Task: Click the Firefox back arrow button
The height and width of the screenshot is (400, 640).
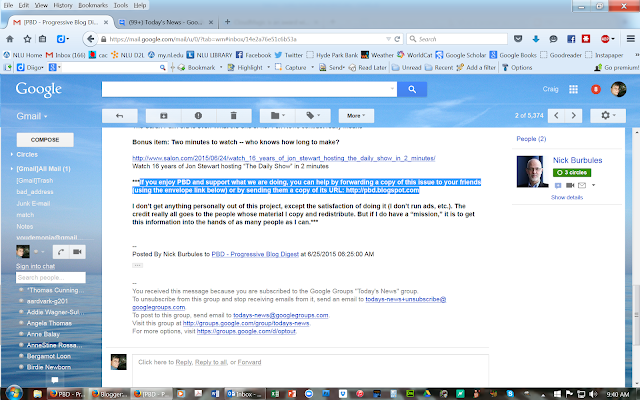Action: [x=90, y=39]
